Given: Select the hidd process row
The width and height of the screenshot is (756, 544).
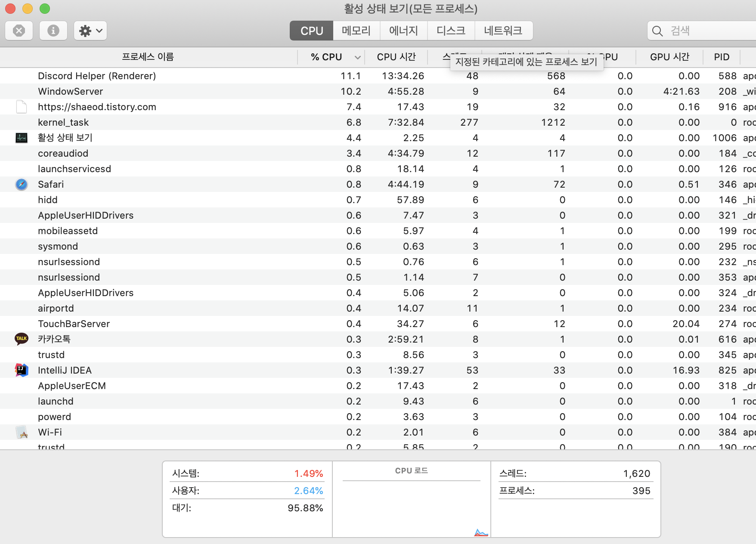Looking at the screenshot, I should [378, 200].
